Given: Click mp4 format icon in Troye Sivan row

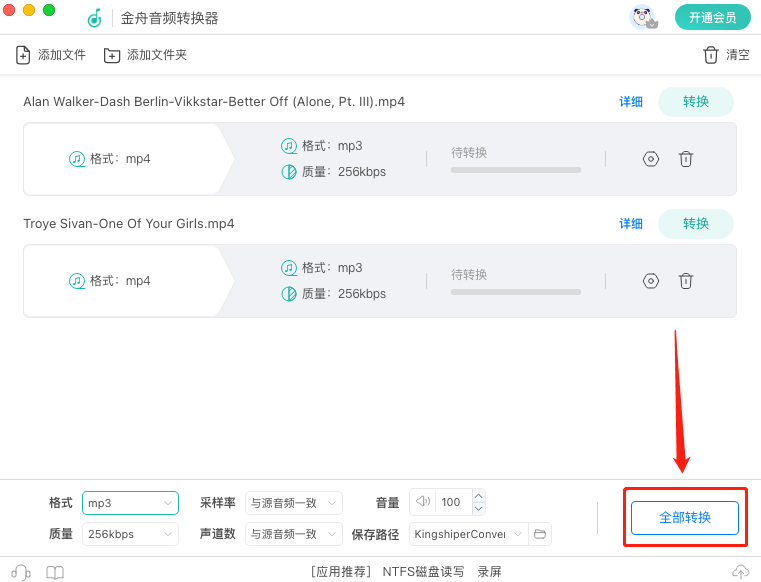Looking at the screenshot, I should coord(77,281).
